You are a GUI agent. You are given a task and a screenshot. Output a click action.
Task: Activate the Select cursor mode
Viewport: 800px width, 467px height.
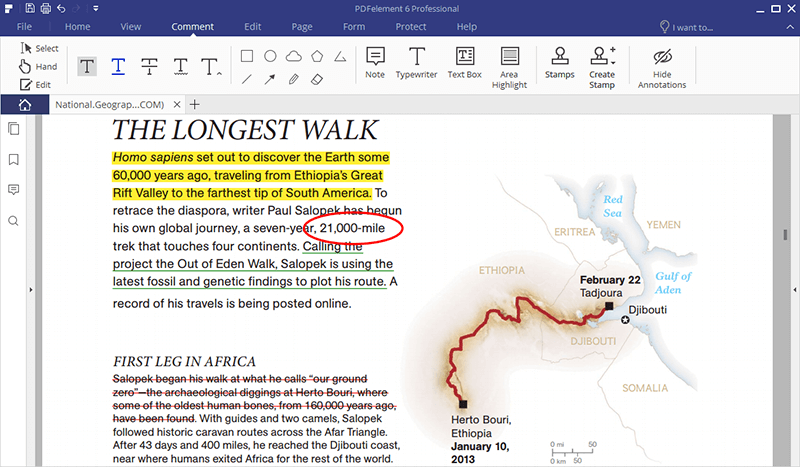39,48
